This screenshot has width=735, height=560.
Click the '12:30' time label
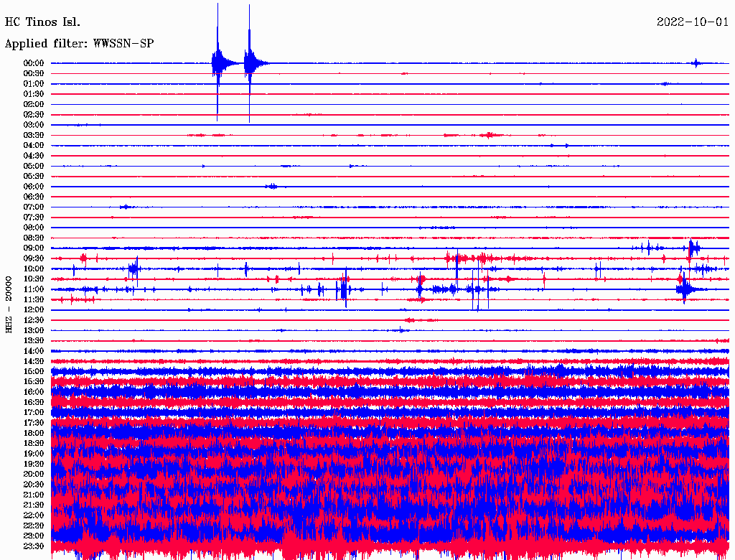34,320
